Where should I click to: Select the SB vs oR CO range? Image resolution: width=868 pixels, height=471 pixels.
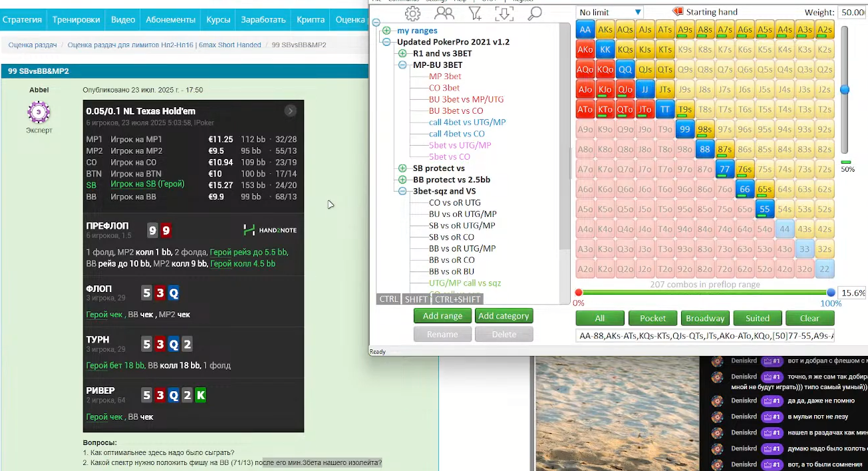point(452,237)
